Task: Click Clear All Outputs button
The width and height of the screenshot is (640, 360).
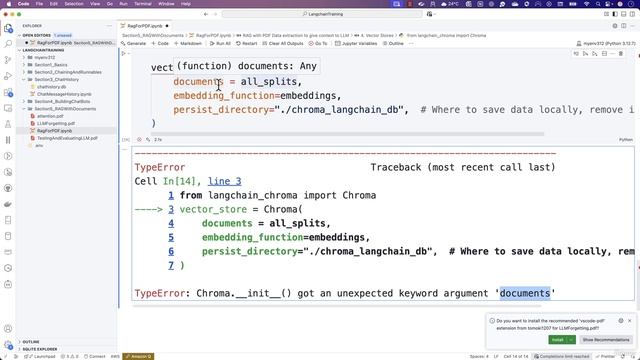Action: (x=282, y=43)
